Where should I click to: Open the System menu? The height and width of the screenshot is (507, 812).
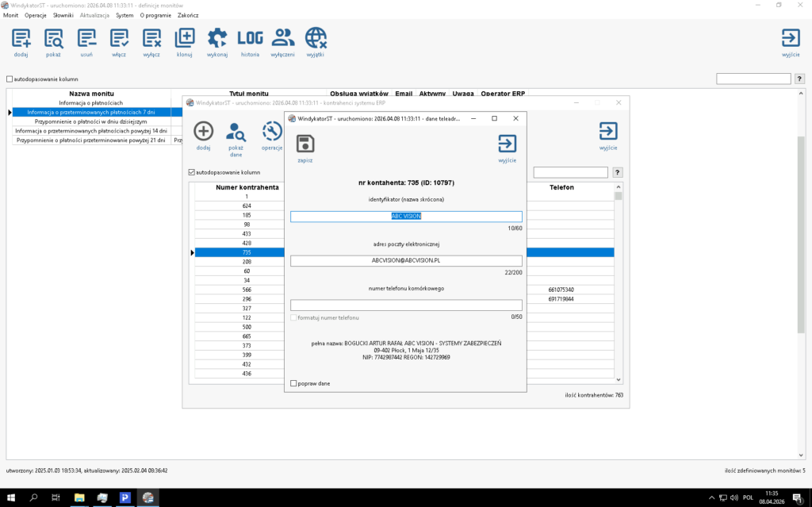coord(124,15)
